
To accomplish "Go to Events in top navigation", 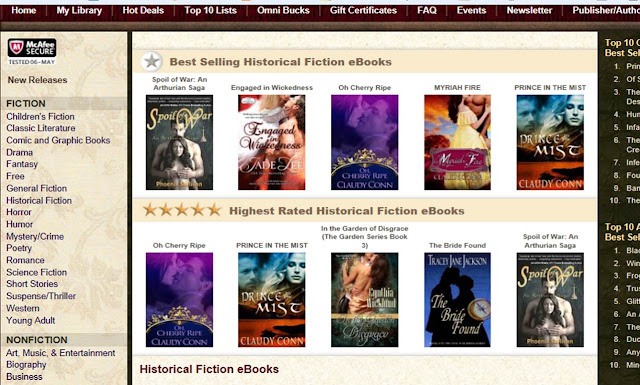I will coord(471,10).
